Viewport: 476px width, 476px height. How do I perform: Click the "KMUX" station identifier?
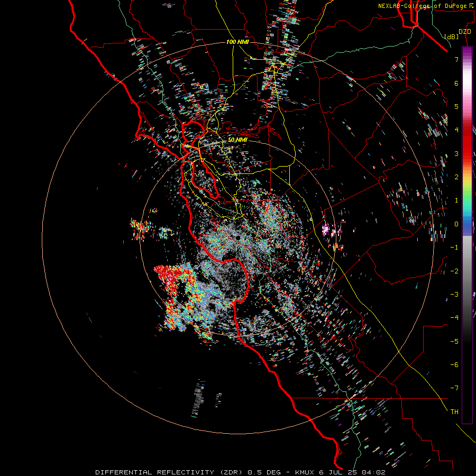pos(304,472)
